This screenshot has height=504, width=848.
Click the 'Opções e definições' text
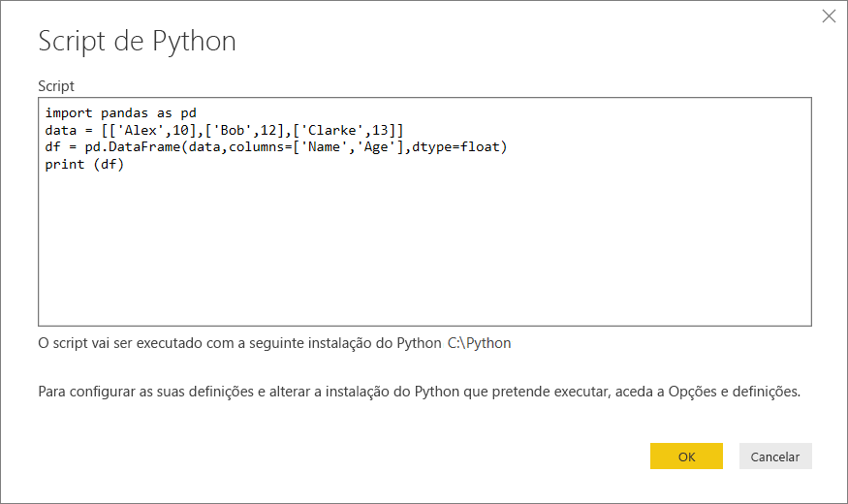(735, 391)
